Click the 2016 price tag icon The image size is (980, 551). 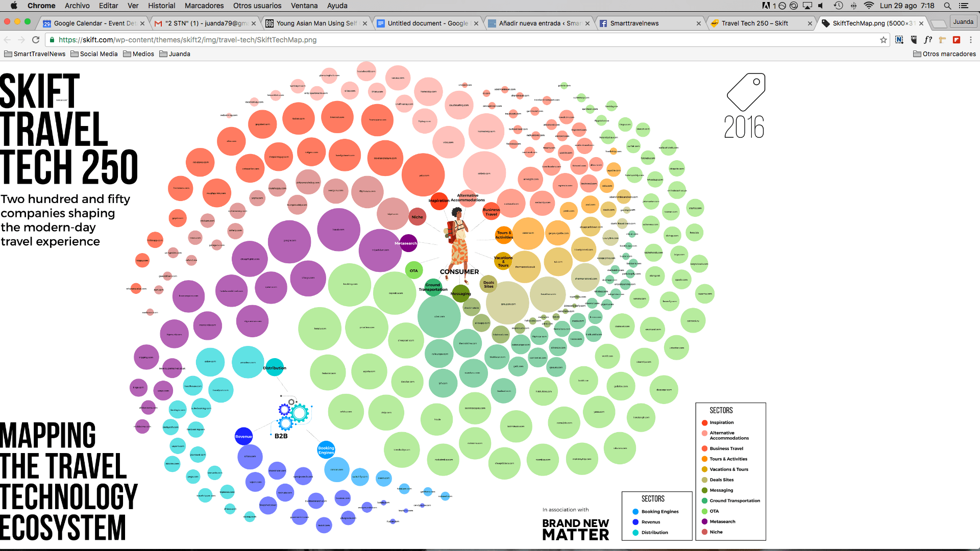tap(746, 92)
